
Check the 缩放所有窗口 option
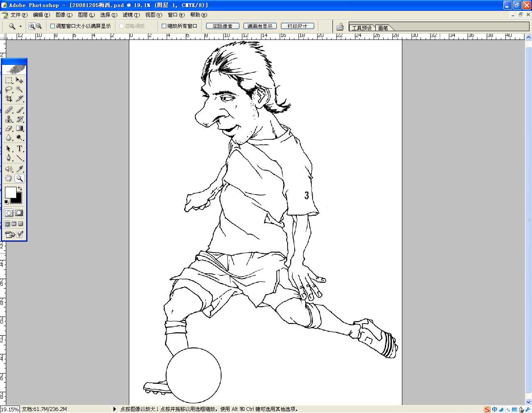click(164, 26)
